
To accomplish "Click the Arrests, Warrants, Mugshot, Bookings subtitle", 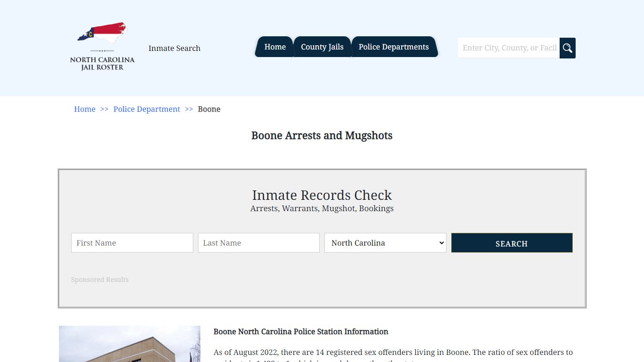I will pos(322,208).
